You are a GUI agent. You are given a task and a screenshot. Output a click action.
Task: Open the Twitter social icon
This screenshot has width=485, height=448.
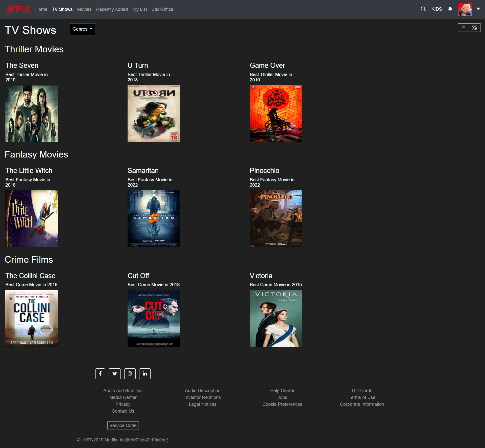[x=115, y=374]
